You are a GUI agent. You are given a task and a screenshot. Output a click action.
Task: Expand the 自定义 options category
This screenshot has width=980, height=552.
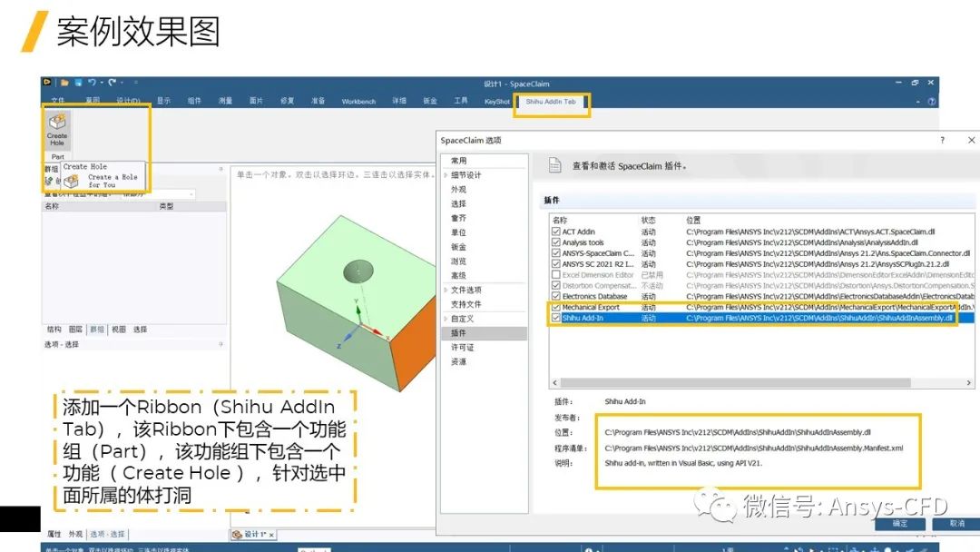(x=446, y=319)
